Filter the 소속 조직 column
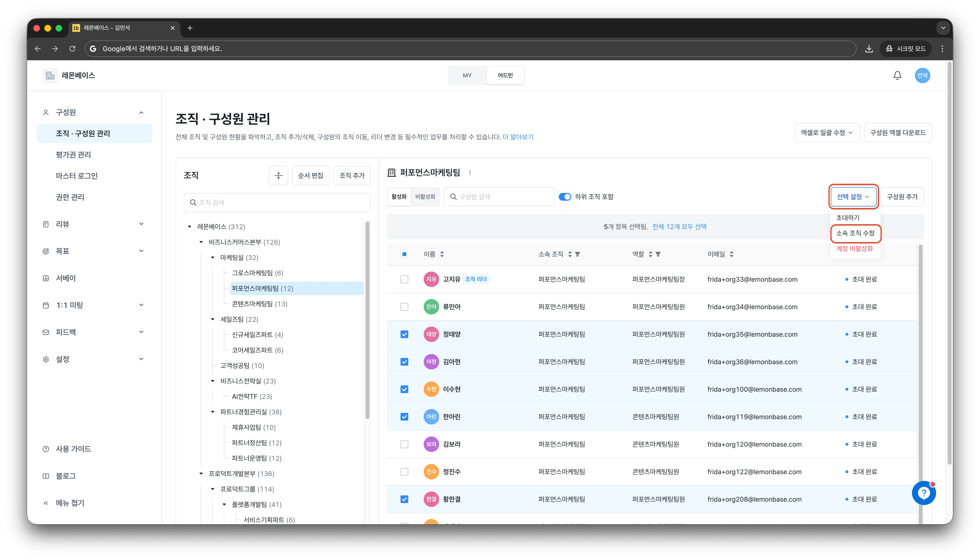The width and height of the screenshot is (980, 560). point(578,254)
